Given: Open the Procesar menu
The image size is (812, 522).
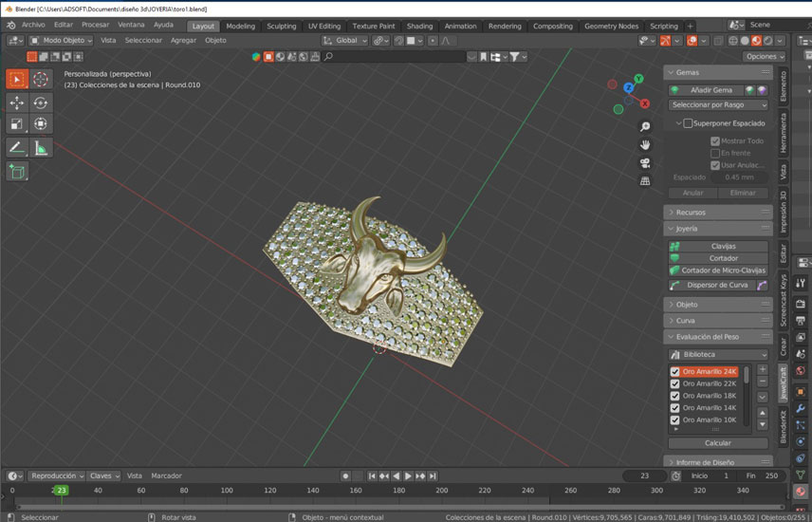Looking at the screenshot, I should coord(95,25).
